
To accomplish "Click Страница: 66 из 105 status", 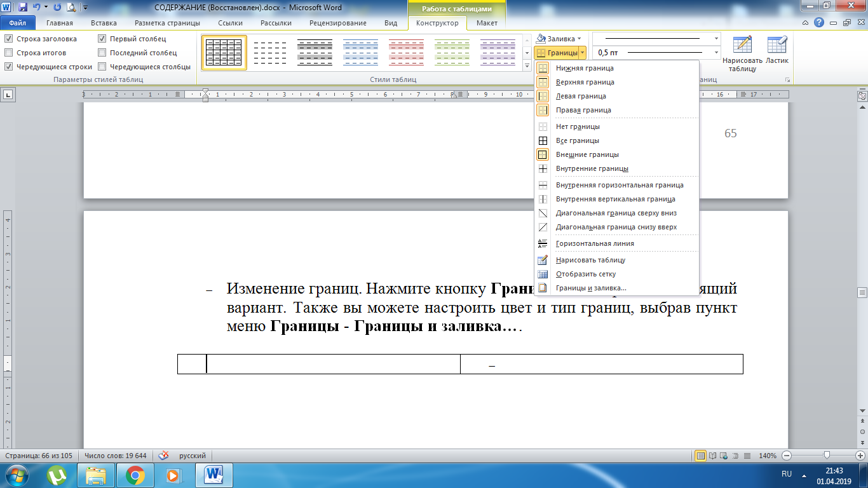I will click(x=39, y=456).
